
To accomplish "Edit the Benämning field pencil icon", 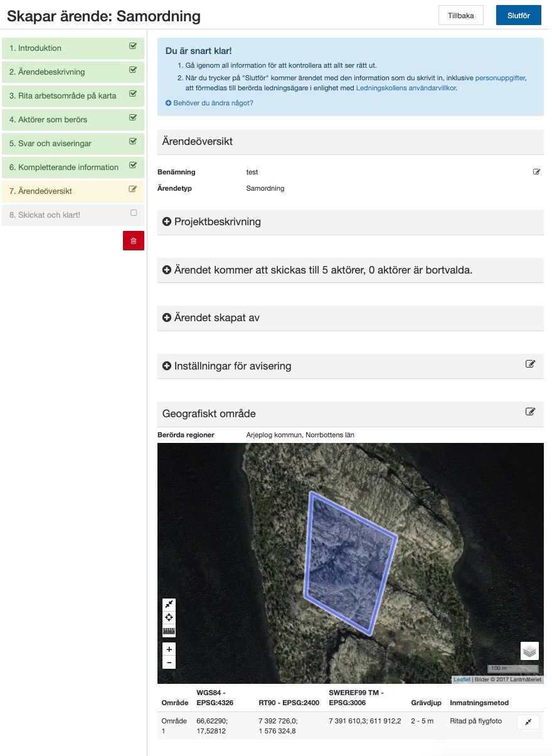I will tap(536, 172).
